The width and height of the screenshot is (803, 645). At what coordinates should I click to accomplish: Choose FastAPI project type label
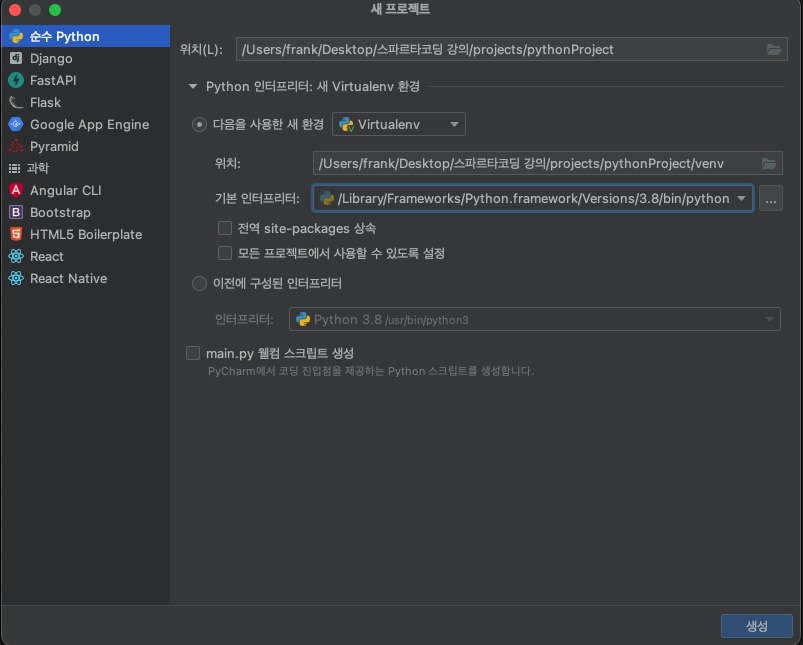[x=53, y=80]
